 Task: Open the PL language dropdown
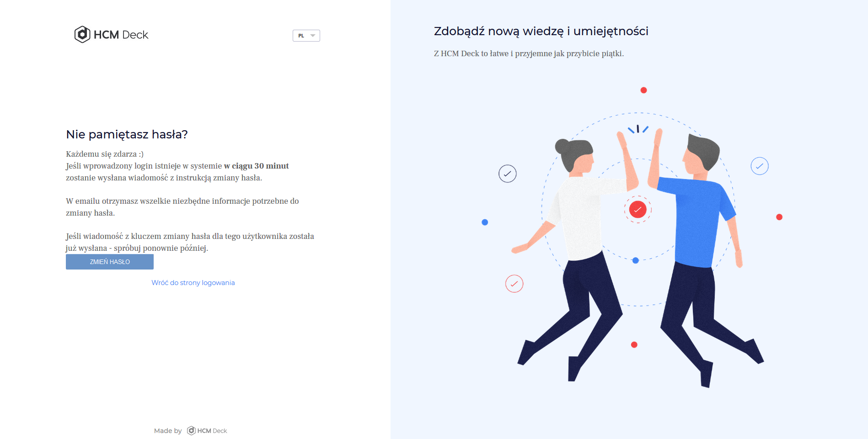tap(306, 36)
